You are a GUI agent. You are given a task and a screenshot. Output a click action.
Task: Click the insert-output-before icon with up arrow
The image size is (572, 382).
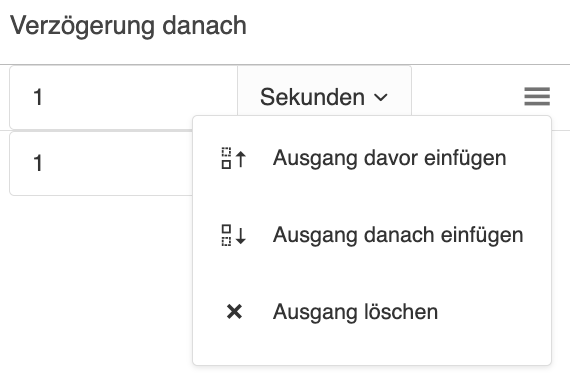(234, 158)
